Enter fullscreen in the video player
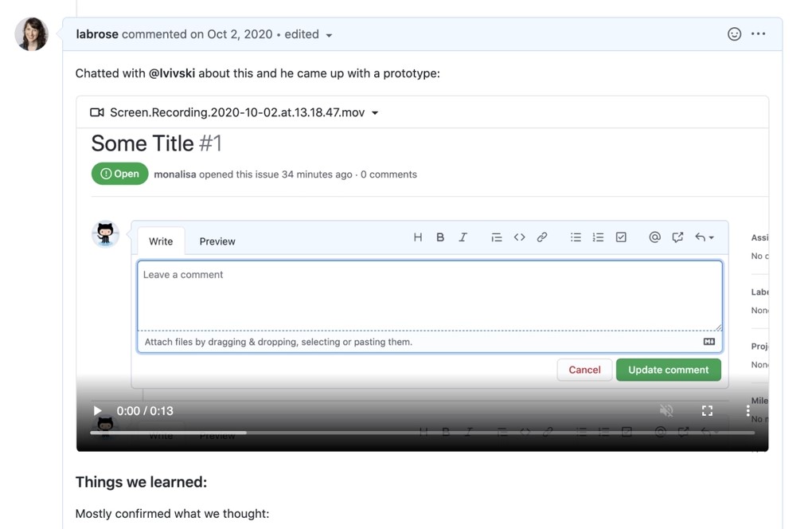This screenshot has width=812, height=529. 707,410
